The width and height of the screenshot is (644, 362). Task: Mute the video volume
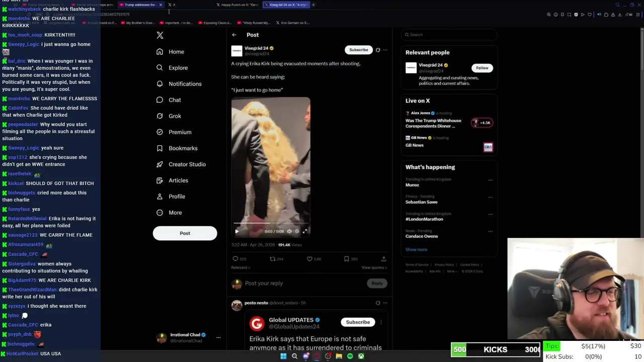tap(289, 231)
